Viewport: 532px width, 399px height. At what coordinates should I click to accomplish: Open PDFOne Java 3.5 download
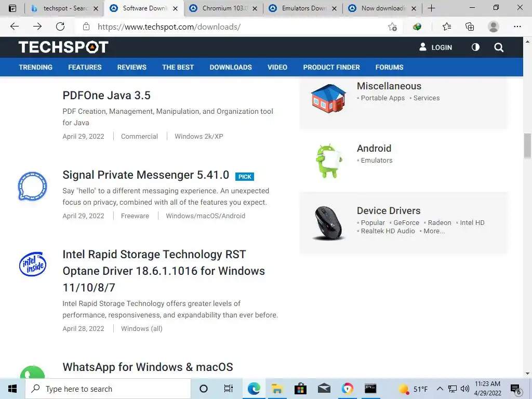coord(107,96)
